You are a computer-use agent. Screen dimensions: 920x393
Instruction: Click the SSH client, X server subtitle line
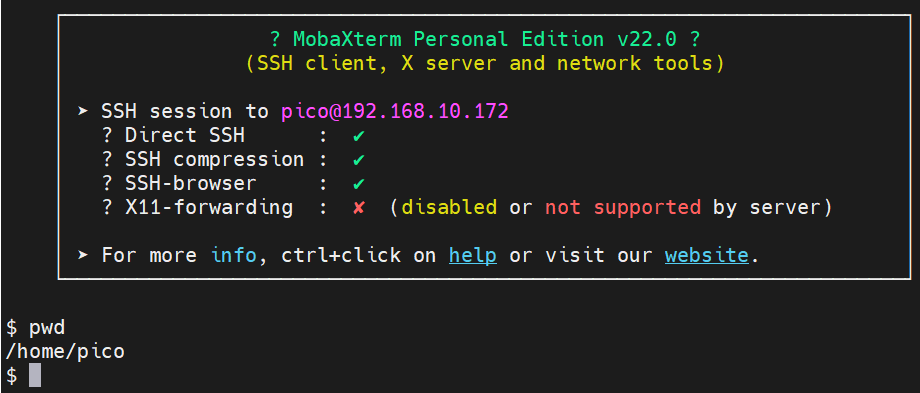click(485, 63)
